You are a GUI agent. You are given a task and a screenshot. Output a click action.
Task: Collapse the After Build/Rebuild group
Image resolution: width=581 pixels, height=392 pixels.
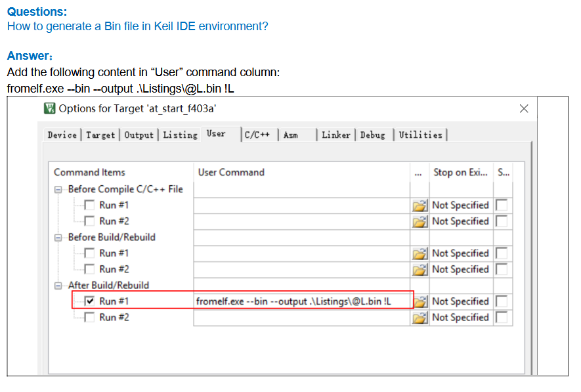[59, 286]
